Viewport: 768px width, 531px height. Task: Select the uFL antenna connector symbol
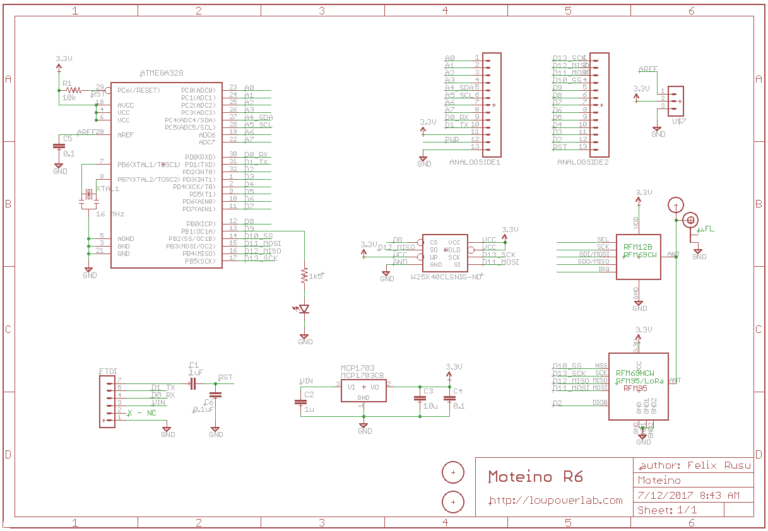[691, 220]
